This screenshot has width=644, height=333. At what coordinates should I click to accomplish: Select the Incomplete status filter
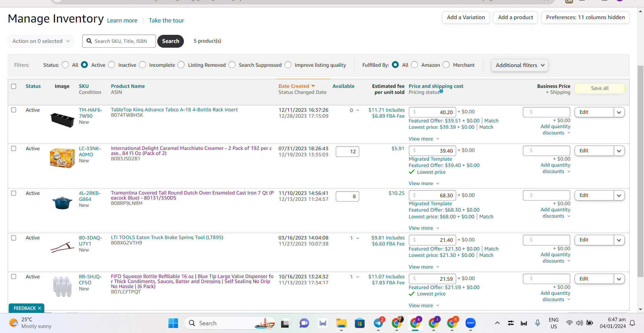point(143,65)
